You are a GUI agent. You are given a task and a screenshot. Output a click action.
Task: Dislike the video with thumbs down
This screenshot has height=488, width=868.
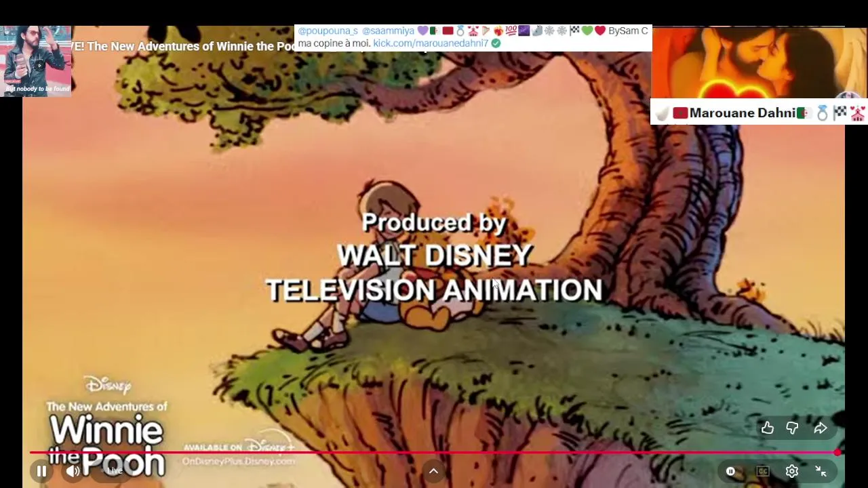coord(792,428)
